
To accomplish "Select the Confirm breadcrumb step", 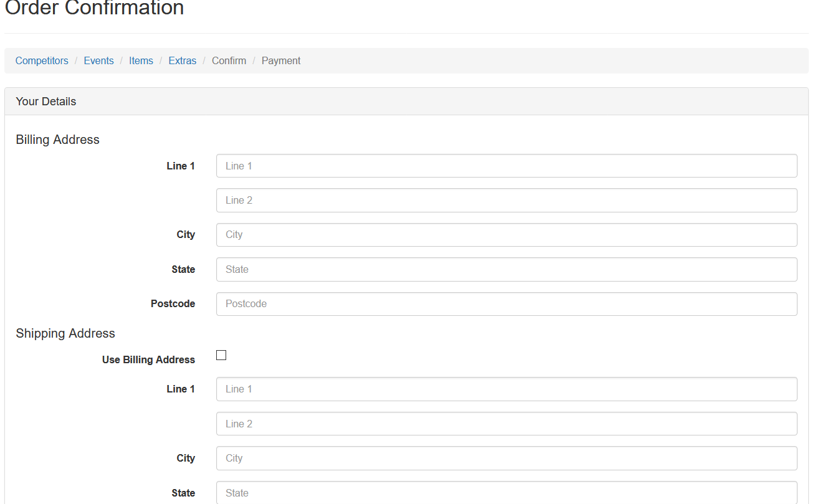I will click(229, 60).
